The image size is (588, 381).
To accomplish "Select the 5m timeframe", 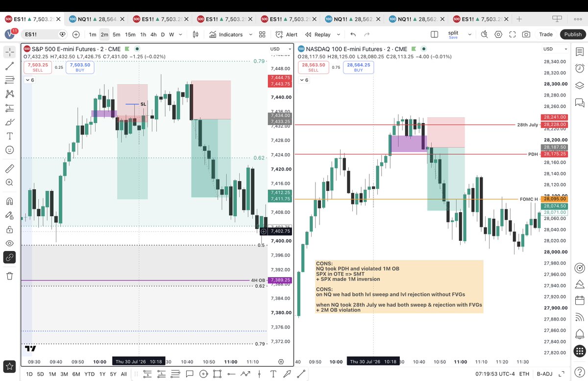I will (117, 34).
